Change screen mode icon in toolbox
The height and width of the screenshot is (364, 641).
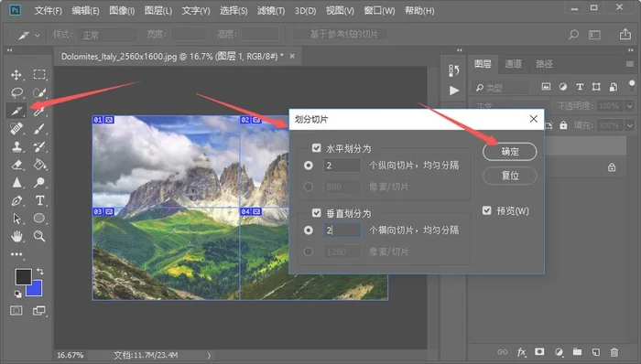(x=39, y=311)
